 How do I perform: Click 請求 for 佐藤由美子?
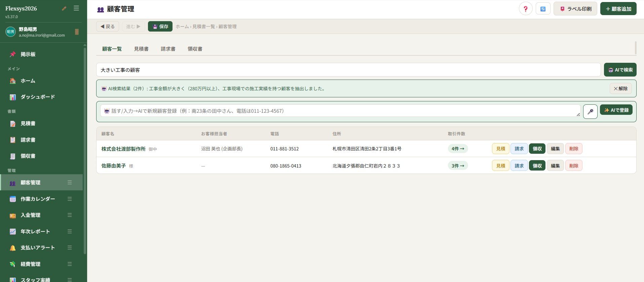click(519, 166)
